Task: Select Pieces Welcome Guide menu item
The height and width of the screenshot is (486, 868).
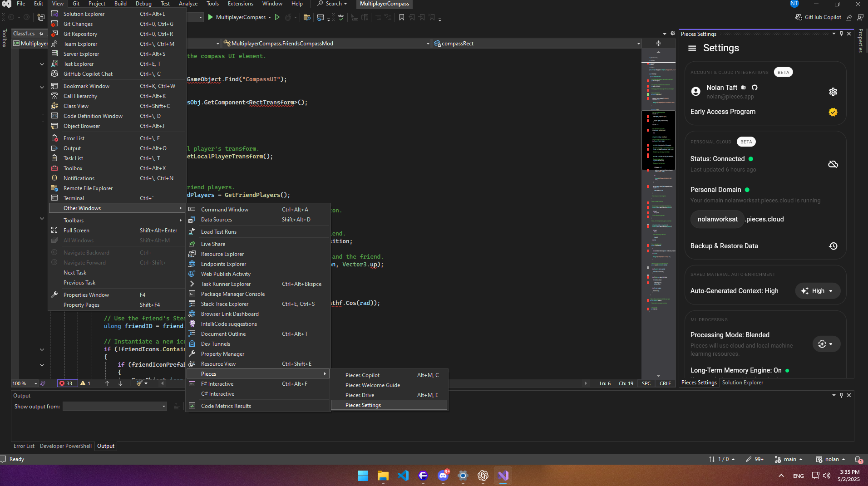Action: coord(389,385)
